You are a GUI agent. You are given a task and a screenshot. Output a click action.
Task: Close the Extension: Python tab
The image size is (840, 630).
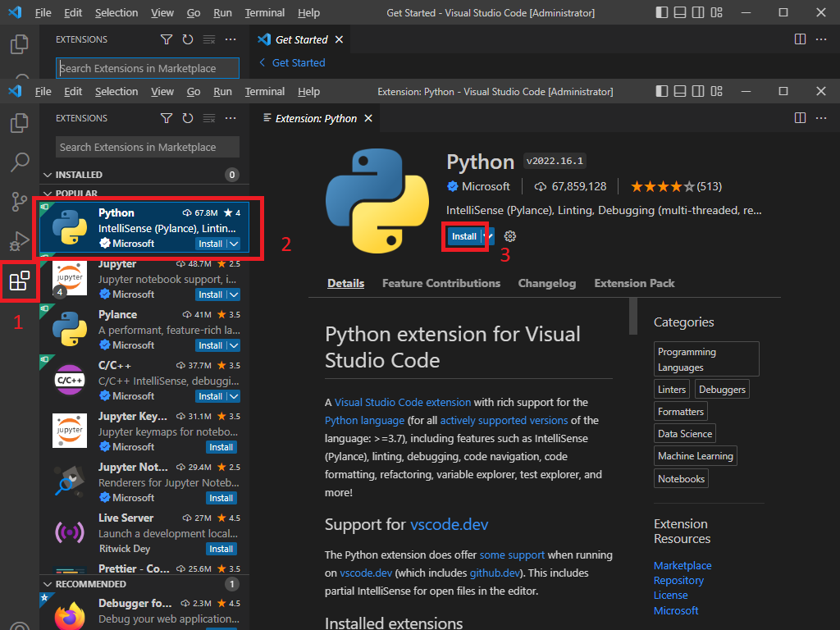click(x=368, y=118)
